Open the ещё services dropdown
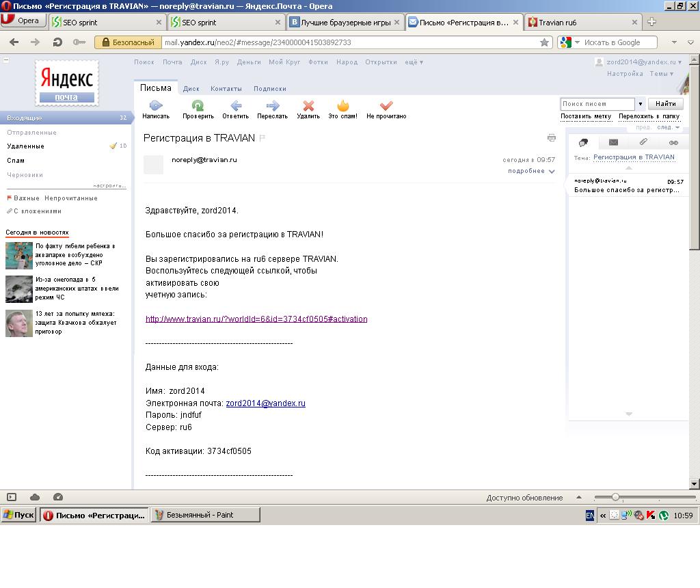This screenshot has height=588, width=700. [x=414, y=62]
